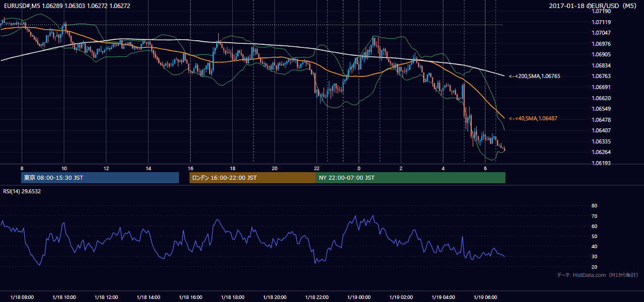This screenshot has height=302, width=644.
Task: Click hour label 4 under price chart
Action: (443, 168)
